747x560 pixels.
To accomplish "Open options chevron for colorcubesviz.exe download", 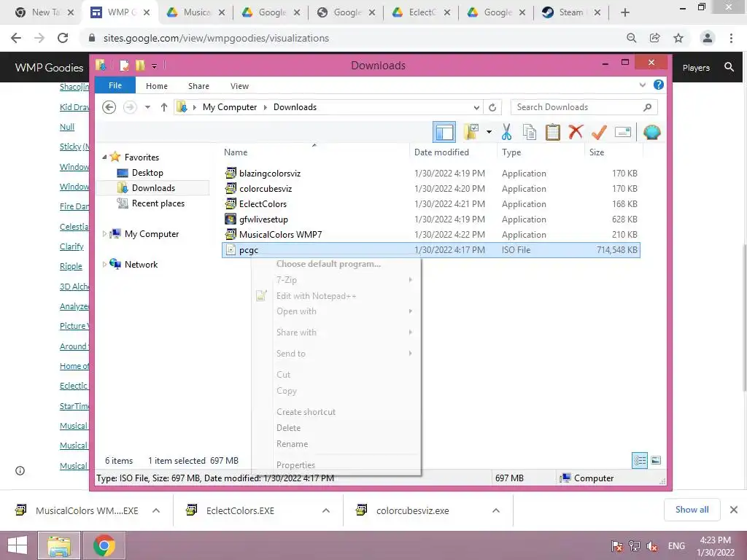I will [496, 510].
